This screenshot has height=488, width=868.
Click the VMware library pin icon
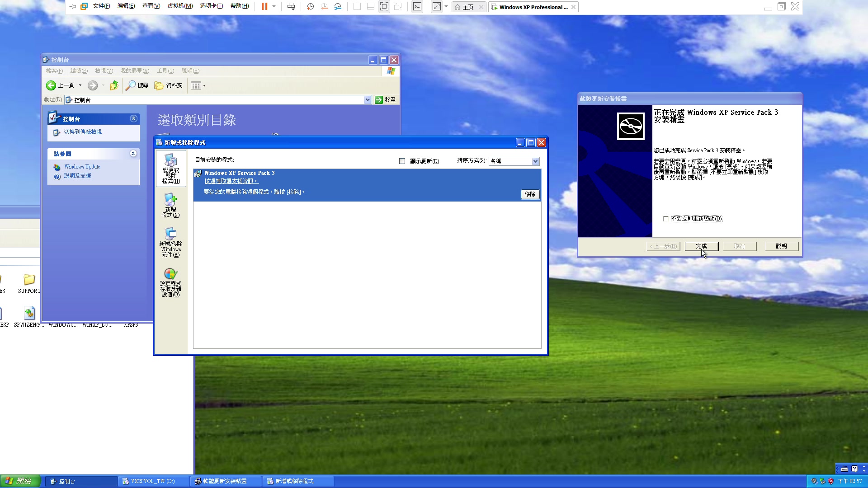72,6
